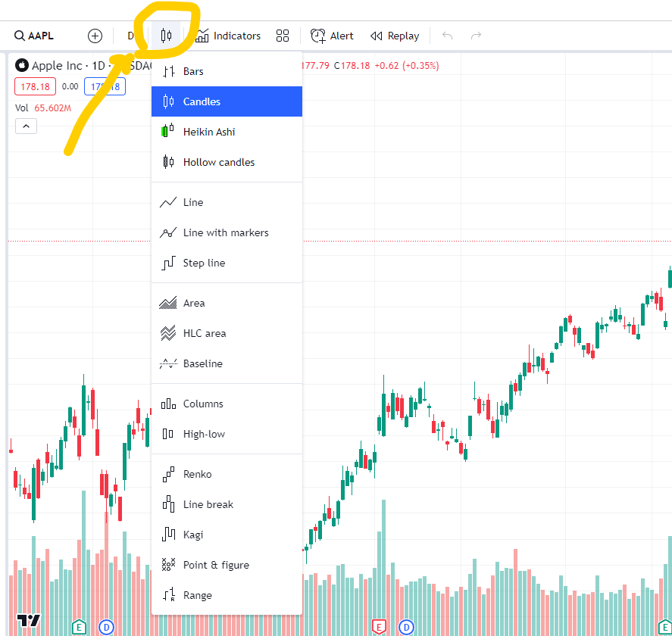This screenshot has width=672, height=636.
Task: Open the Indicators panel
Action: (228, 36)
